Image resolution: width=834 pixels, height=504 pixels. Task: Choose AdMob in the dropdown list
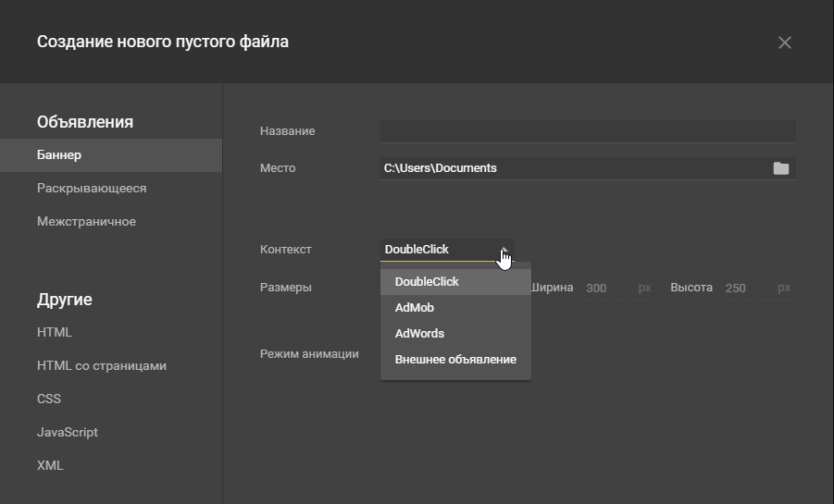[415, 308]
